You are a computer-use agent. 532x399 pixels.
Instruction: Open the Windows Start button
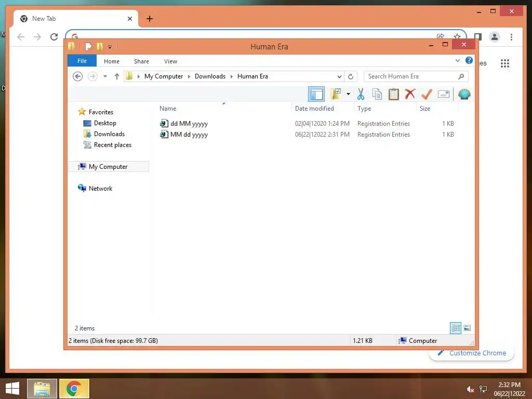tap(12, 389)
